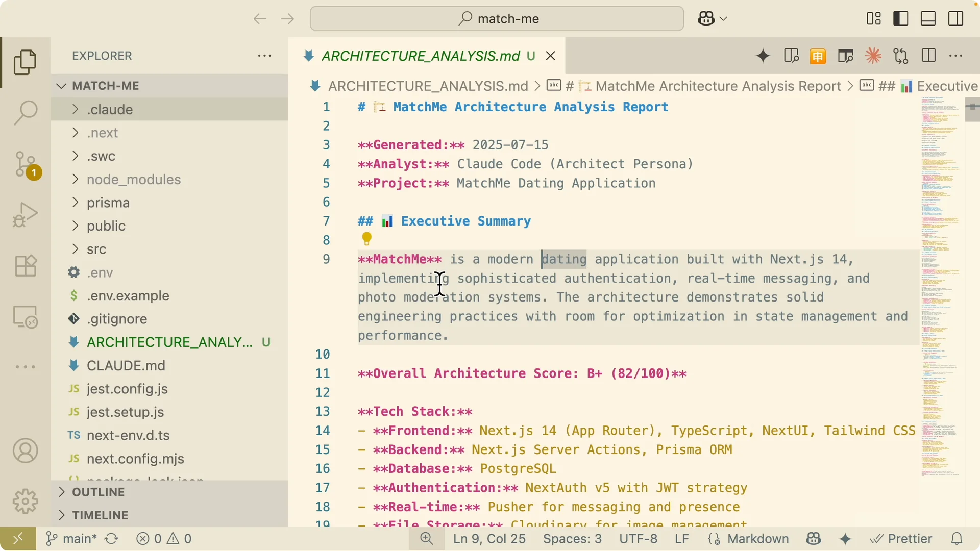Open ARCHITECTURE_ANALY... file in explorer
Screen dimensions: 980x551
pos(169,342)
